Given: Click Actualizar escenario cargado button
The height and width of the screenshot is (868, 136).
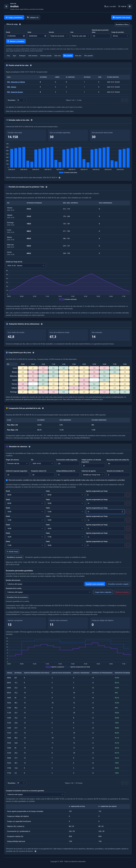Looking at the screenshot, I should pos(118,584).
